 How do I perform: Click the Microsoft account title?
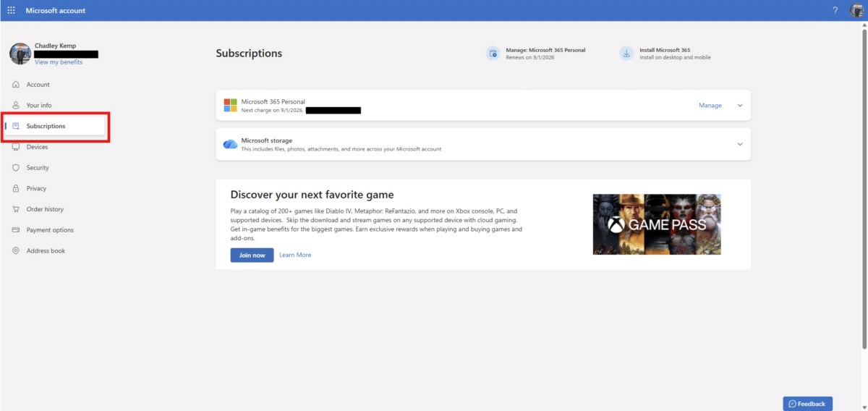(x=55, y=11)
